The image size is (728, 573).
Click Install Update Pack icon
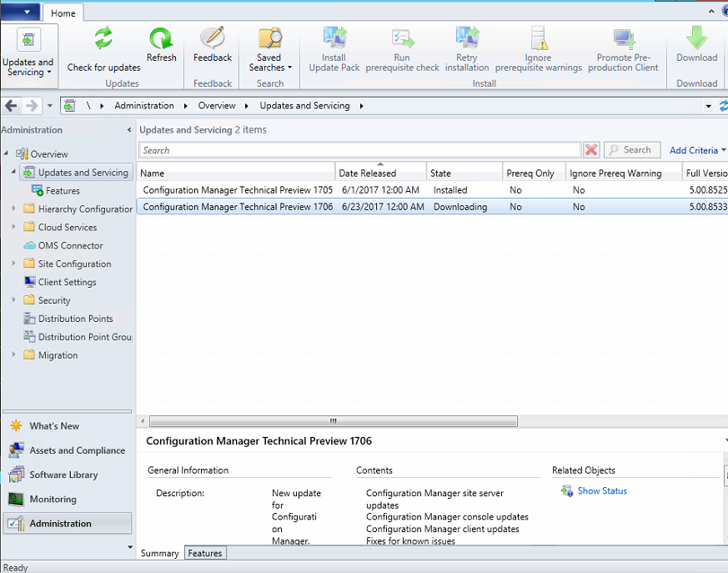tap(334, 38)
